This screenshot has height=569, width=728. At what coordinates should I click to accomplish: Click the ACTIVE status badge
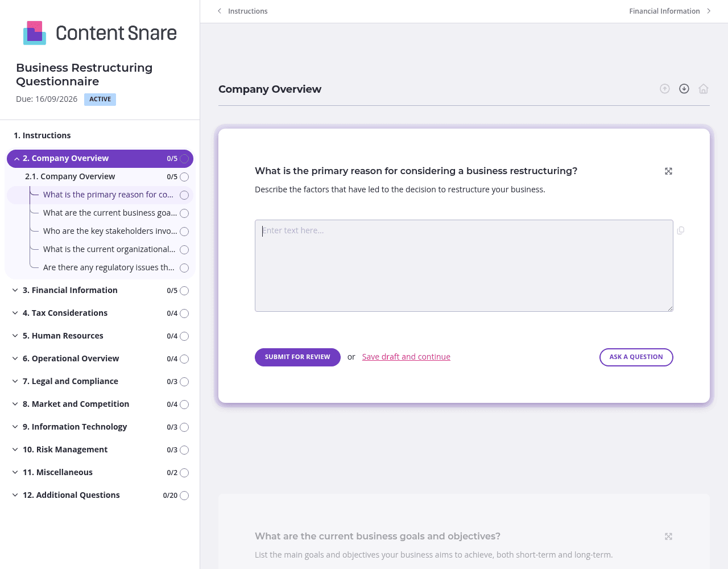pos(100,100)
